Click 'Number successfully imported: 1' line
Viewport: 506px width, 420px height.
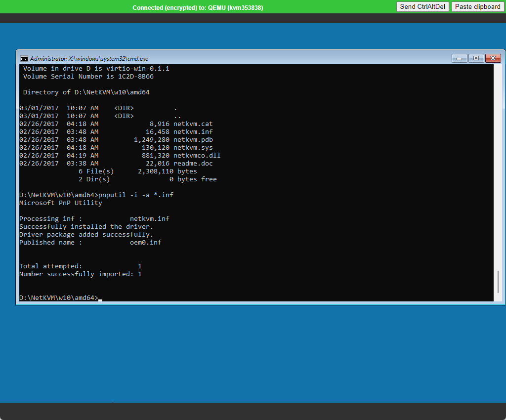(x=81, y=274)
